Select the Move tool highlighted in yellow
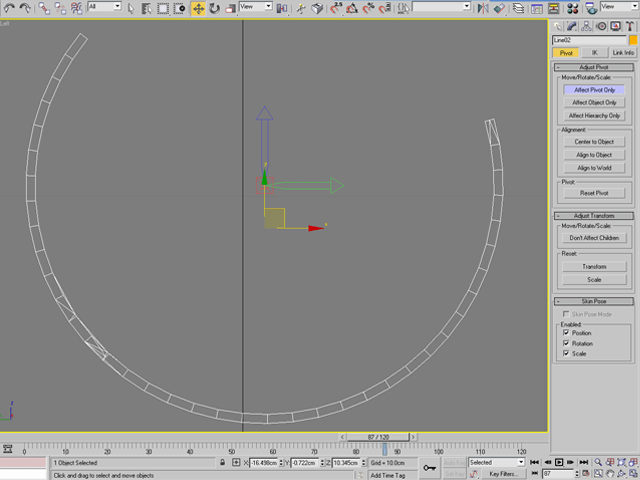This screenshot has height=480, width=640. coord(198,8)
